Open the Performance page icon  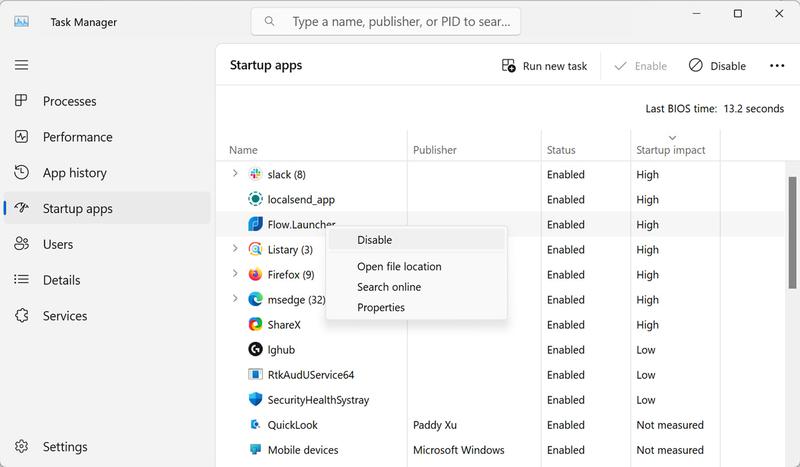(22, 137)
